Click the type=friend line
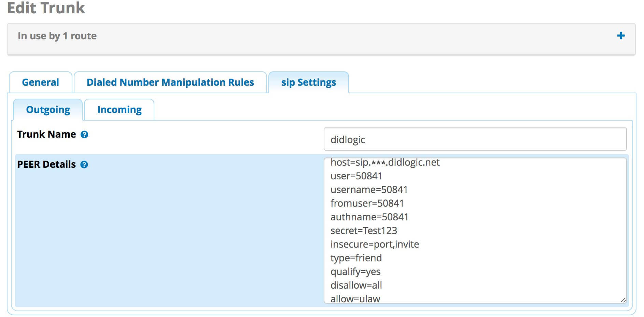The height and width of the screenshot is (317, 644). (356, 258)
